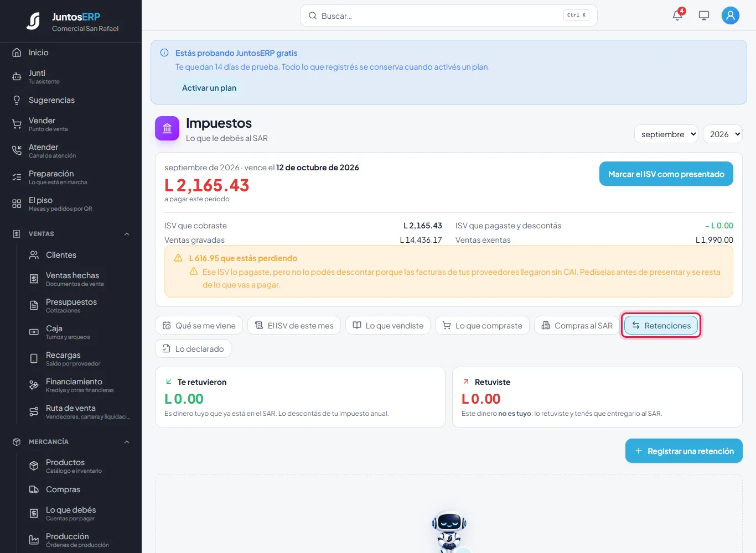Collapse the VENTAS sidebar section
This screenshot has height=553, width=756.
click(127, 234)
